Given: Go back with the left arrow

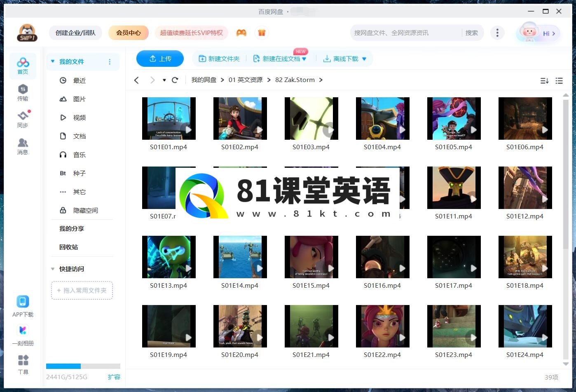Looking at the screenshot, I should pos(137,80).
